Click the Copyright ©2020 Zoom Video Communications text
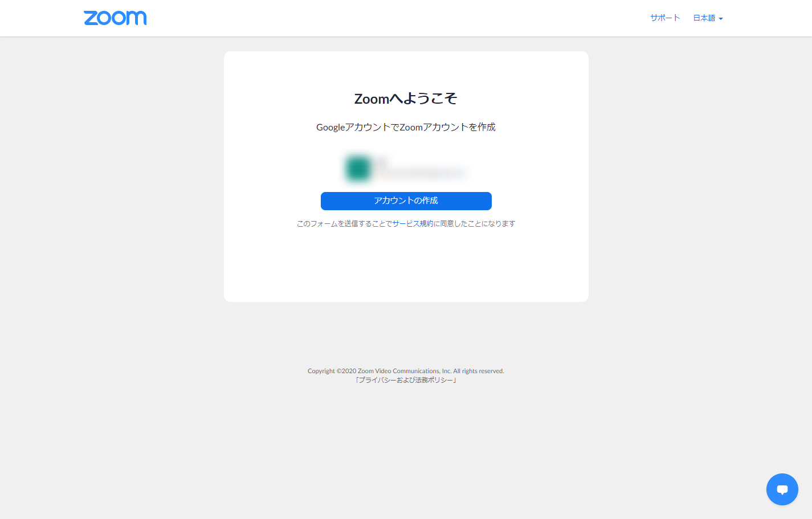 tap(406, 371)
